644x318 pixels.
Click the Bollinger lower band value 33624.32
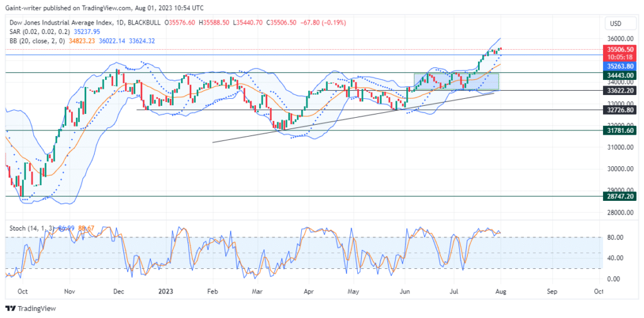click(x=142, y=41)
